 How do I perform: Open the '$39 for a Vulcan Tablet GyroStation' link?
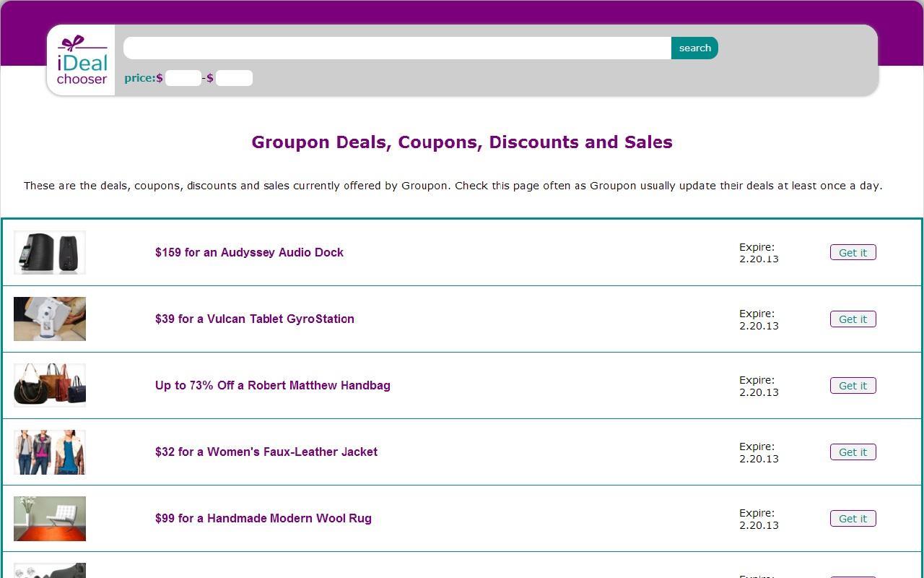coord(255,319)
